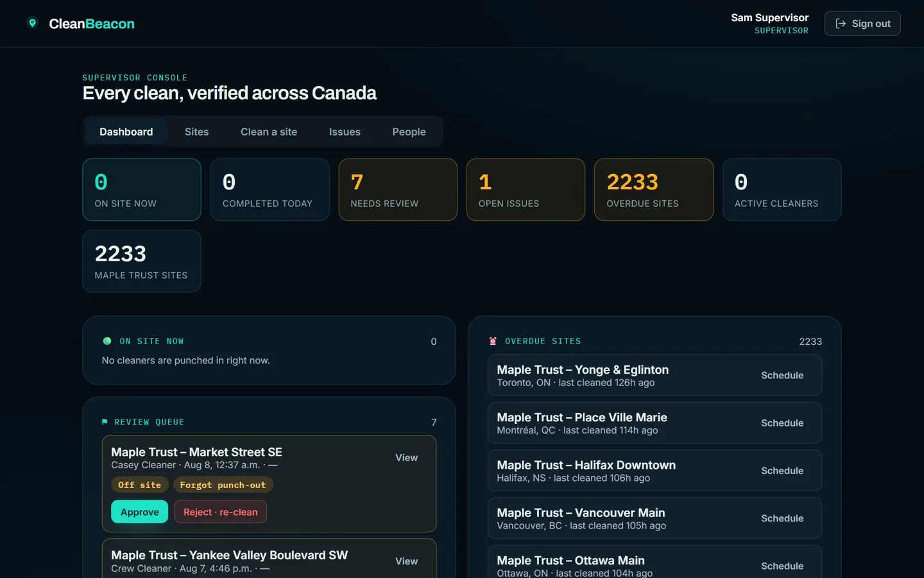Select Maple Trust – Vancouver Main title
Screen dimensions: 924x578
[581, 512]
